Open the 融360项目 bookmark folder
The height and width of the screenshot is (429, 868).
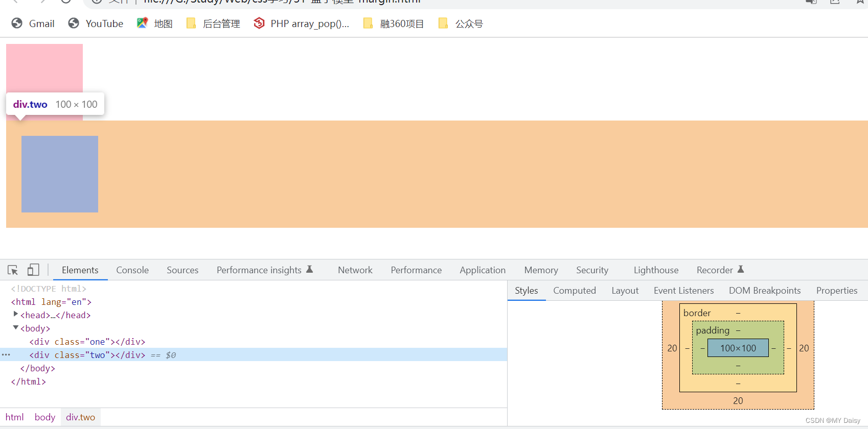point(394,23)
